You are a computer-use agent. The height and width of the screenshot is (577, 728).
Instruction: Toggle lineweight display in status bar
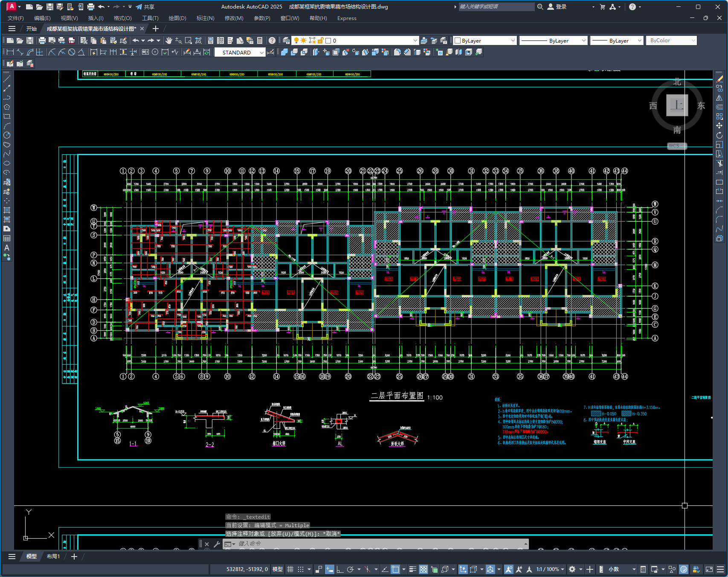[412, 569]
